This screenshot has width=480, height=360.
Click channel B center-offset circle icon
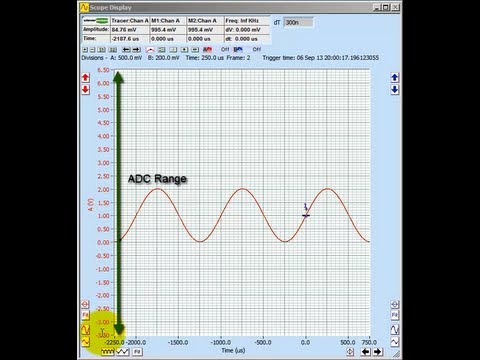pyautogui.click(x=395, y=304)
